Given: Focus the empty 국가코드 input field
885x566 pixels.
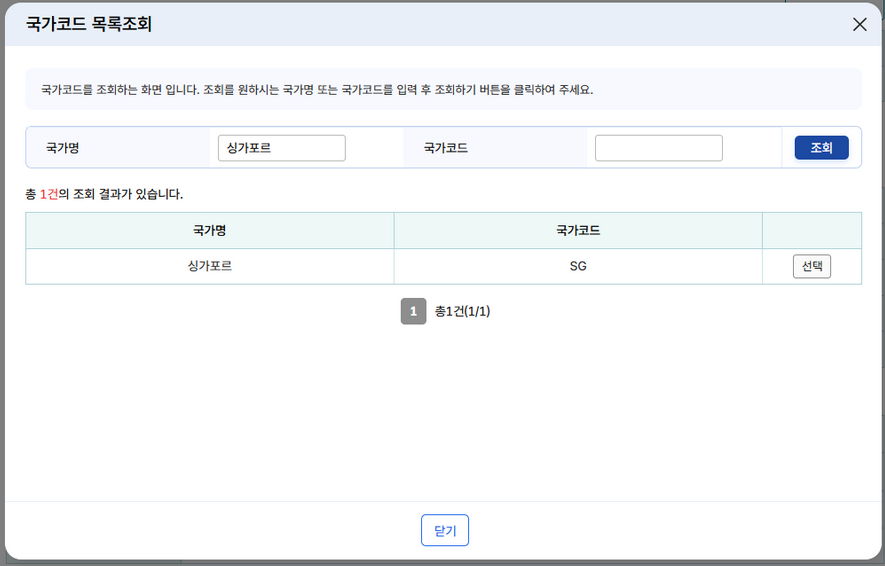Looking at the screenshot, I should click(659, 148).
